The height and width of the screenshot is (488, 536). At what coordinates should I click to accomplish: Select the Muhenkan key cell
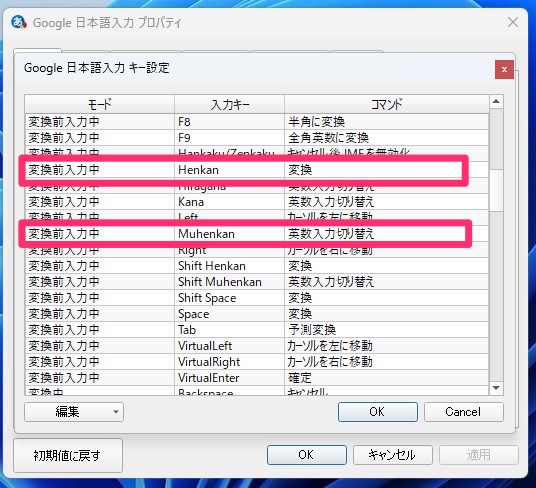pyautogui.click(x=229, y=234)
